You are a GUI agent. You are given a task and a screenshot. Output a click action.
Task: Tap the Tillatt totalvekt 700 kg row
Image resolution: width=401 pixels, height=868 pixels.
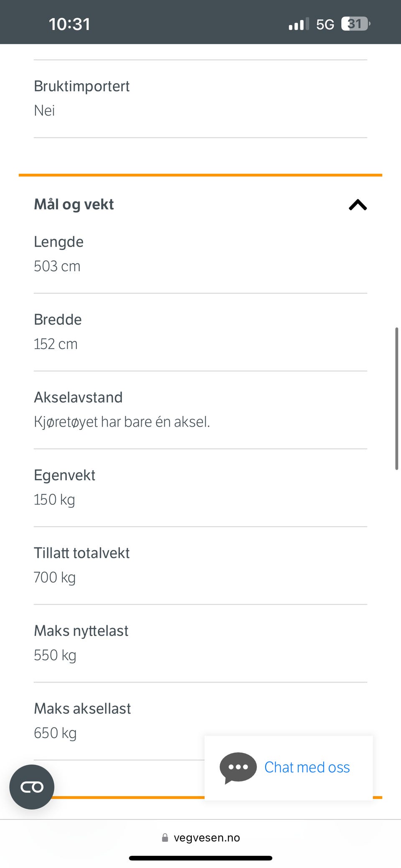pyautogui.click(x=81, y=565)
